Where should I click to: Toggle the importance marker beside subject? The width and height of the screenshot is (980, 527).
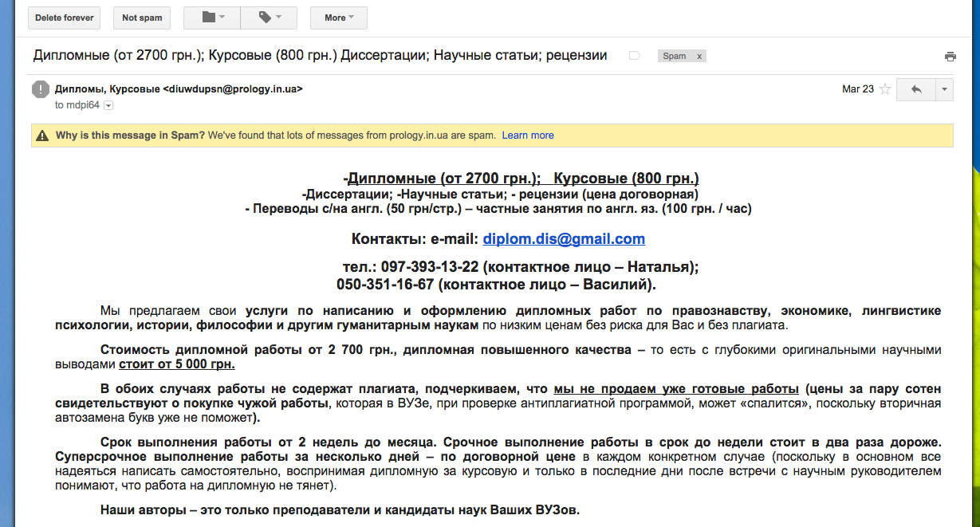[x=635, y=56]
